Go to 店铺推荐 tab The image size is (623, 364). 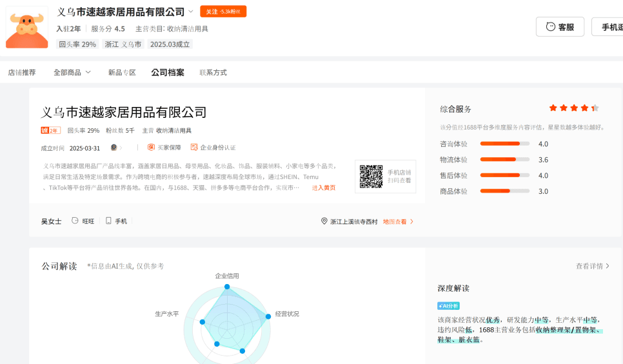pyautogui.click(x=22, y=73)
